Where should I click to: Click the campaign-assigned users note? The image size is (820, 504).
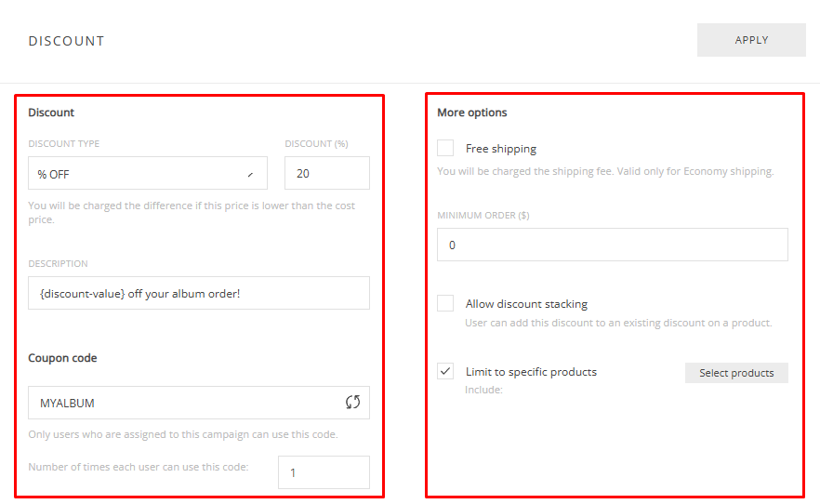click(183, 434)
